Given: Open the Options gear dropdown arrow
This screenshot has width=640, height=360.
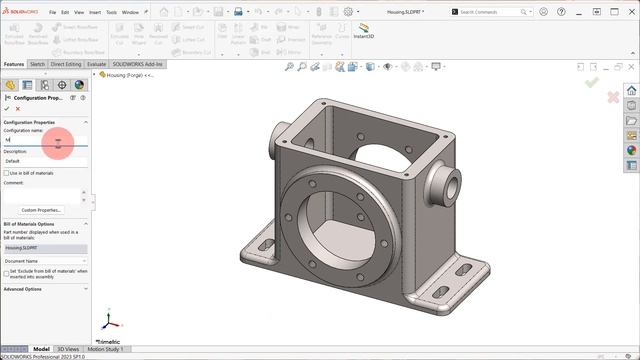Looking at the screenshot, I should click(358, 12).
